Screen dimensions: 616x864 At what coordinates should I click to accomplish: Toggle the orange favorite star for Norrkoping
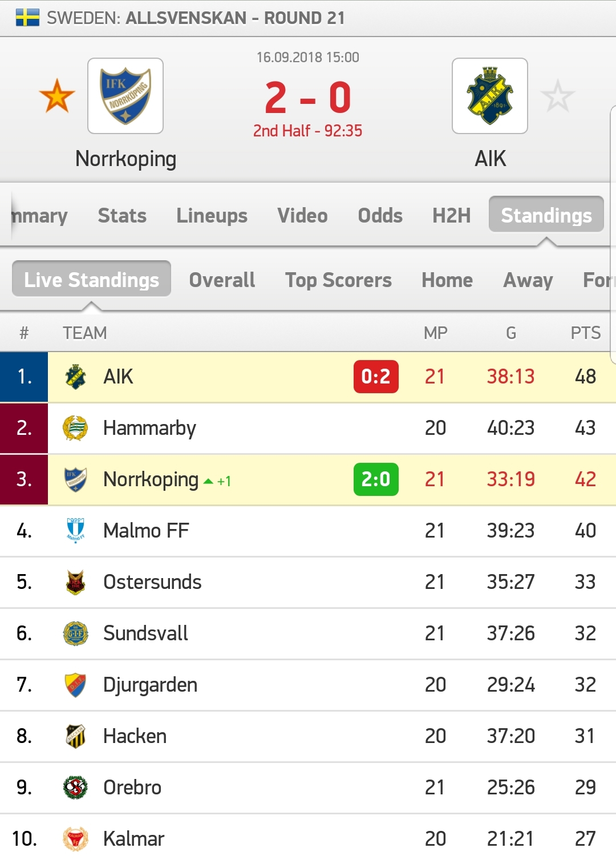point(57,96)
